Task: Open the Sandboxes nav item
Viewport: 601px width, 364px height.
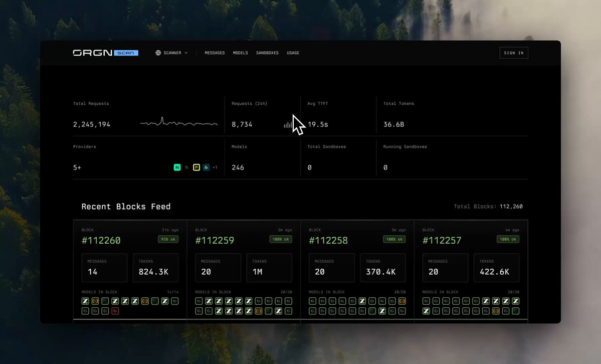Action: (267, 53)
